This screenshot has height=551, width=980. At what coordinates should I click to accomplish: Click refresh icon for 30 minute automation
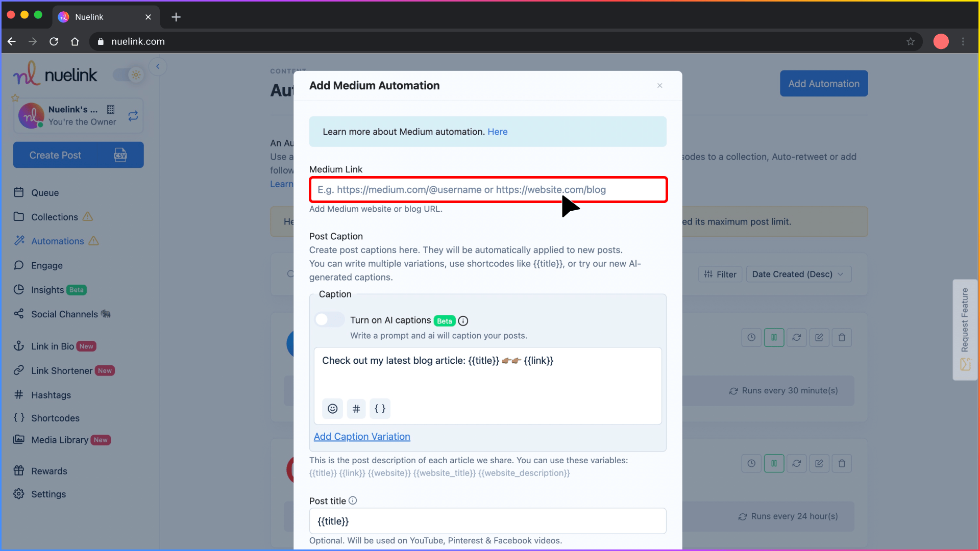[x=796, y=337]
